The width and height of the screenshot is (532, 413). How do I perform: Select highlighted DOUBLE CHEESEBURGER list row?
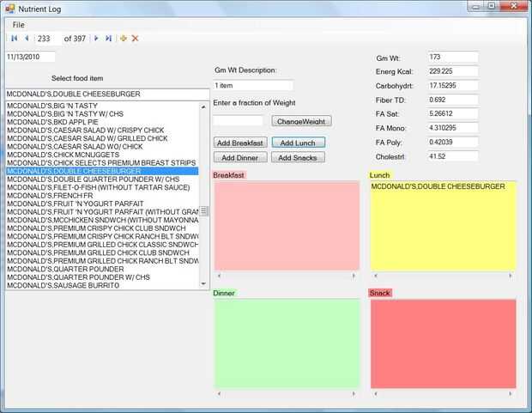click(x=102, y=171)
